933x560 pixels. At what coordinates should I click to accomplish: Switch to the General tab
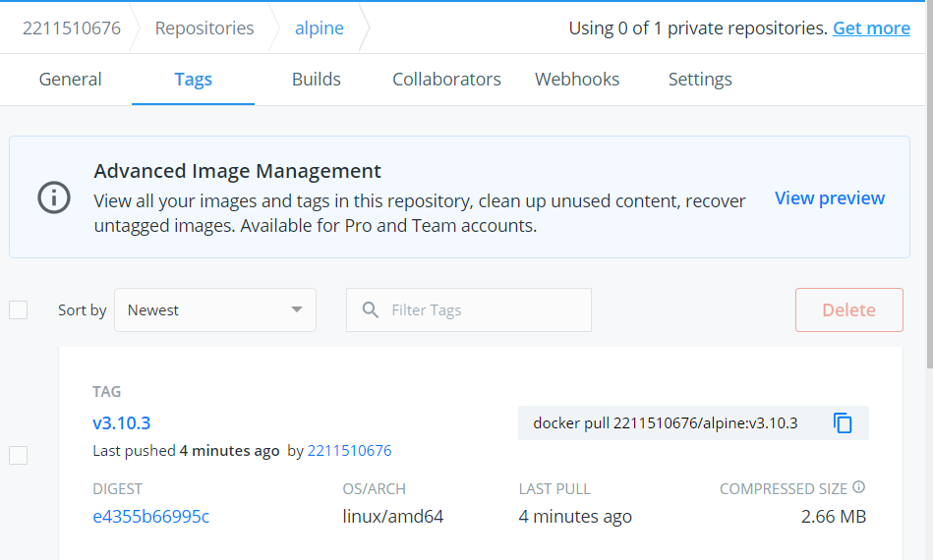[x=70, y=80]
